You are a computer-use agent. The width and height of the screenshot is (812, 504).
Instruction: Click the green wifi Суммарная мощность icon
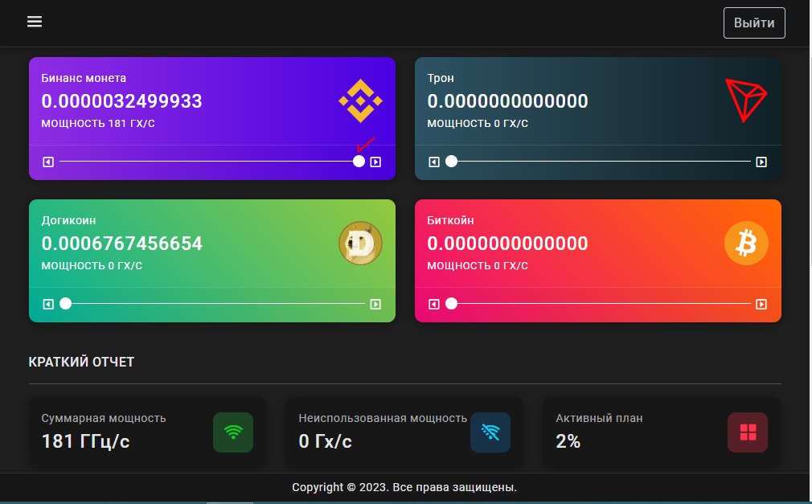click(233, 432)
